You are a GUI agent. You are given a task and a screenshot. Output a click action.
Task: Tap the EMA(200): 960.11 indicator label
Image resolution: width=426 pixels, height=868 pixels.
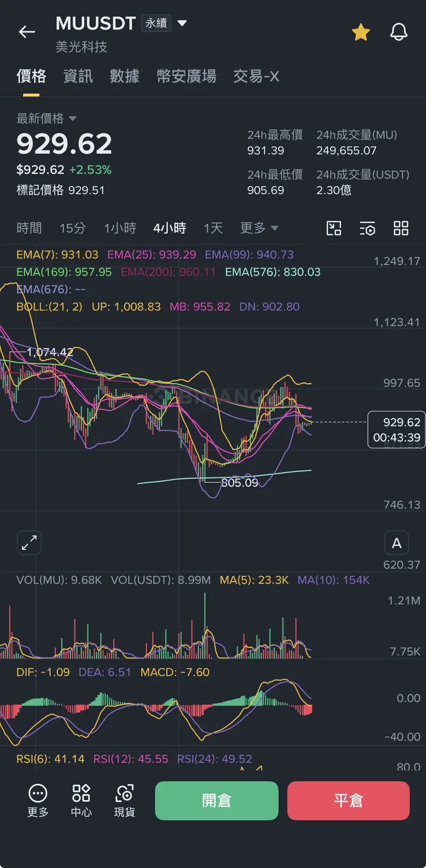(x=168, y=272)
